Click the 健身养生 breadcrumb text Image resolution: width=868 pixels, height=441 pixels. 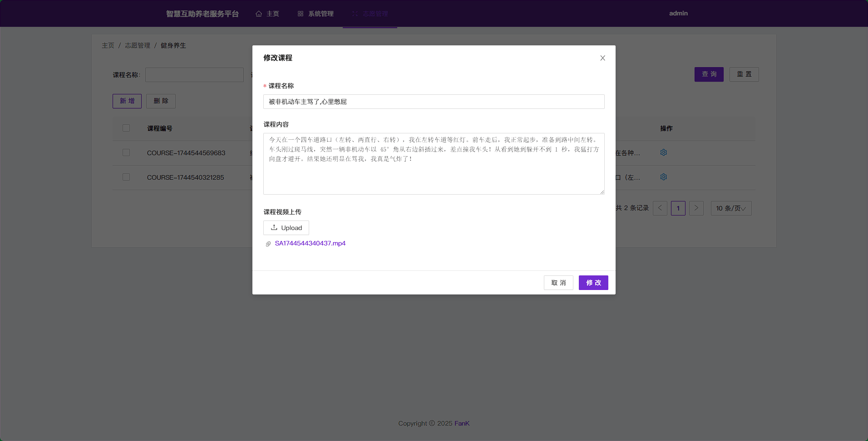pyautogui.click(x=173, y=45)
